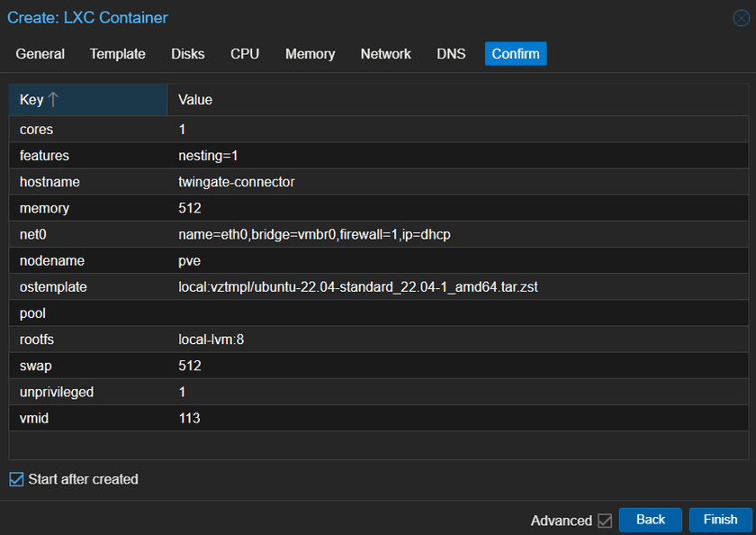
Task: Click the Value column header
Action: click(193, 100)
